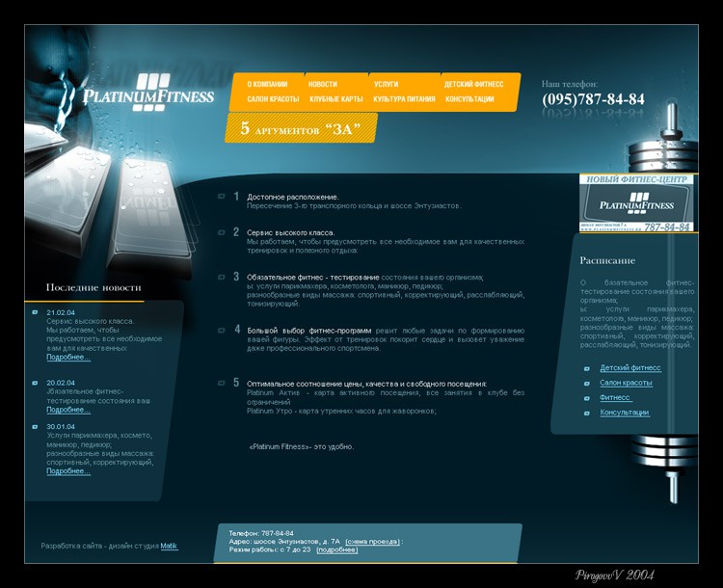
Task: Click the bullet icon beside Детский фитнесс link
Action: tap(587, 369)
